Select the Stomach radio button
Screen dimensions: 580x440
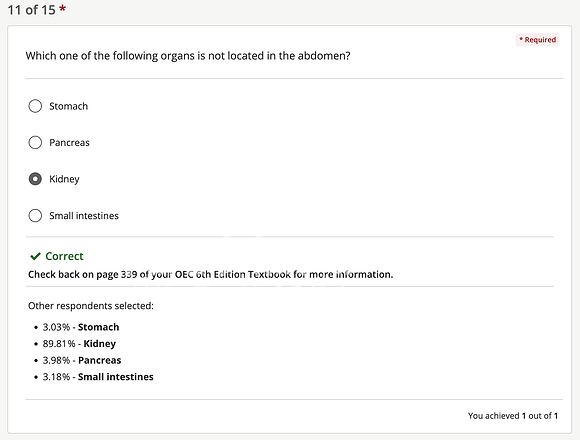35,106
